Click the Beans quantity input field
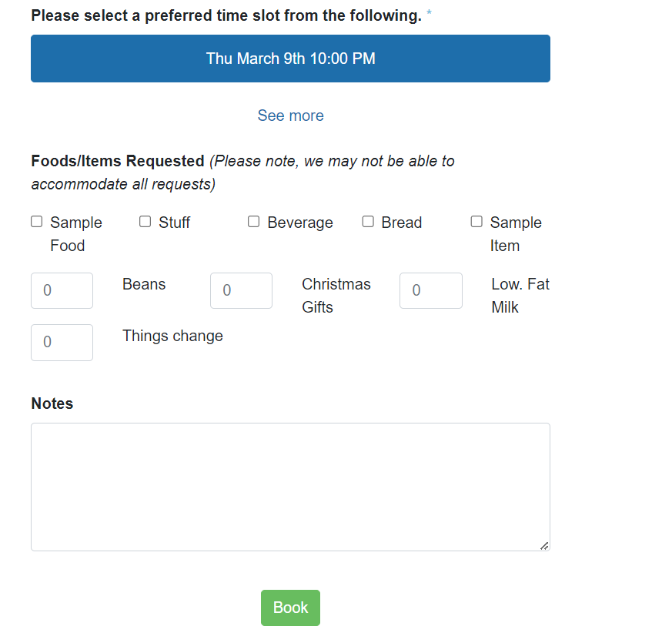This screenshot has width=672, height=626. [62, 290]
